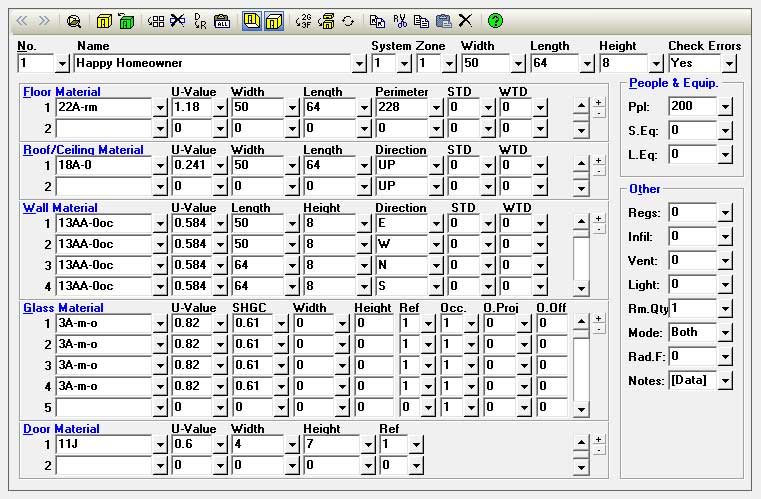Expand the 11J door material dropdown
The width and height of the screenshot is (761, 499).
pyautogui.click(x=160, y=444)
